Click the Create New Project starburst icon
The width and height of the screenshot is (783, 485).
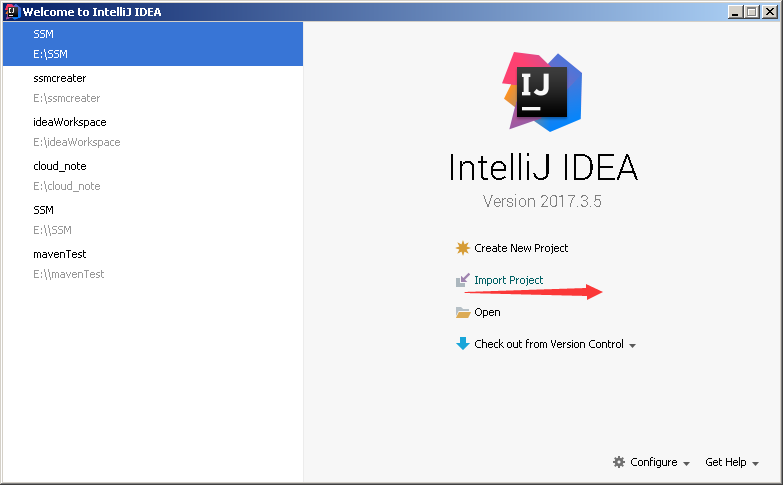point(463,248)
